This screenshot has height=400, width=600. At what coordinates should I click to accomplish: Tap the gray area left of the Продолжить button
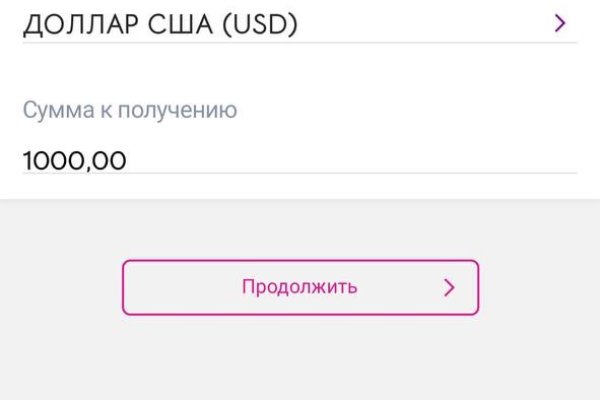[60, 288]
